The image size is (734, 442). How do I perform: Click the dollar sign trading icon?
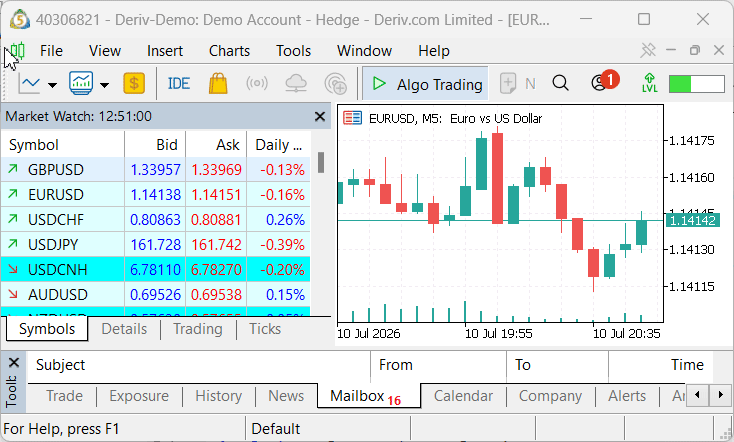click(x=134, y=84)
